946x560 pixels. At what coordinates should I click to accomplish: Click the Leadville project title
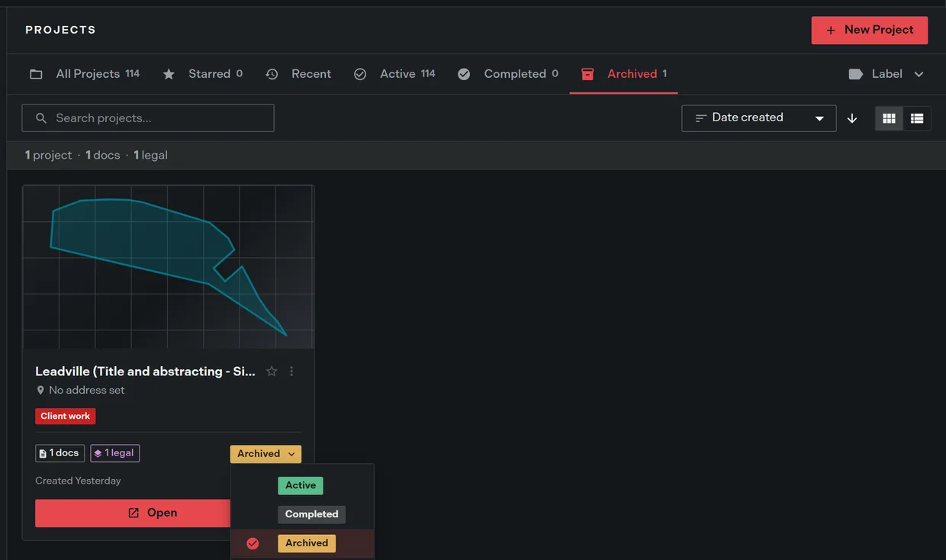coord(145,372)
